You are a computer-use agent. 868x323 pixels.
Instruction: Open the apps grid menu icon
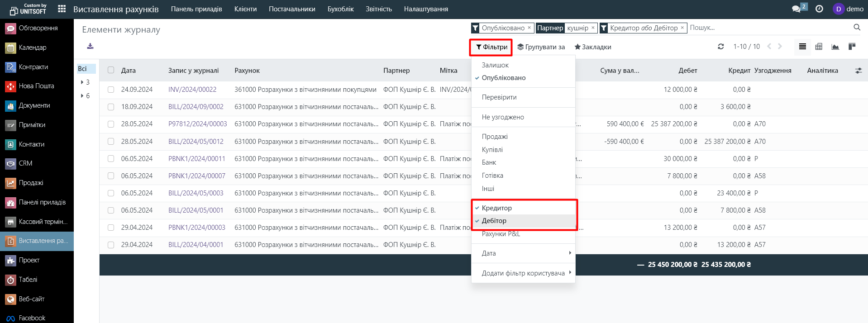[x=62, y=9]
